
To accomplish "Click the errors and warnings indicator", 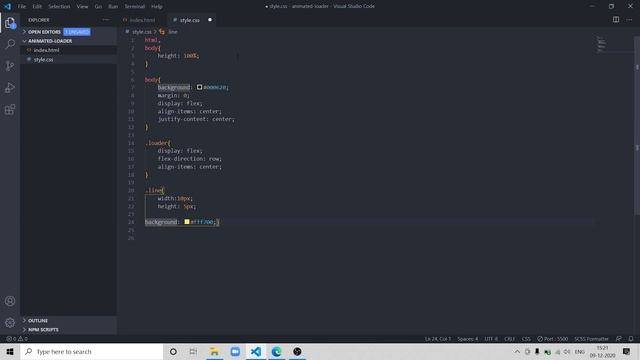I will (17, 338).
